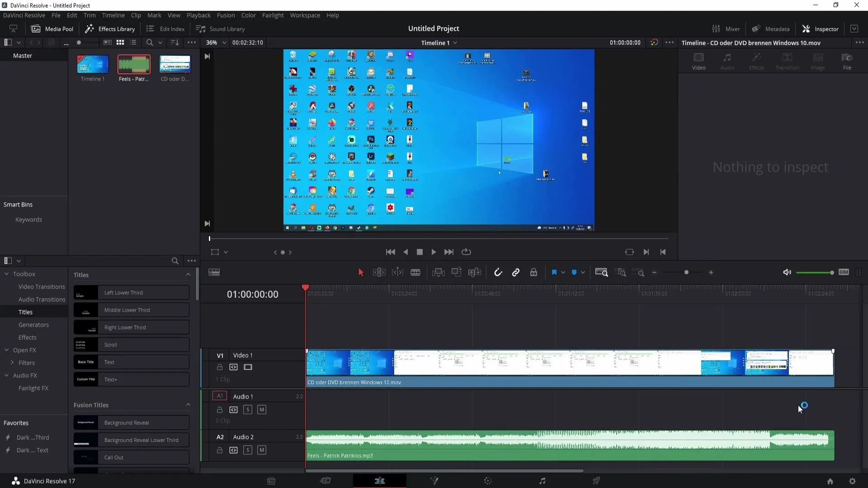Add a blue Flag to clip
The image size is (868, 488).
pyautogui.click(x=554, y=272)
